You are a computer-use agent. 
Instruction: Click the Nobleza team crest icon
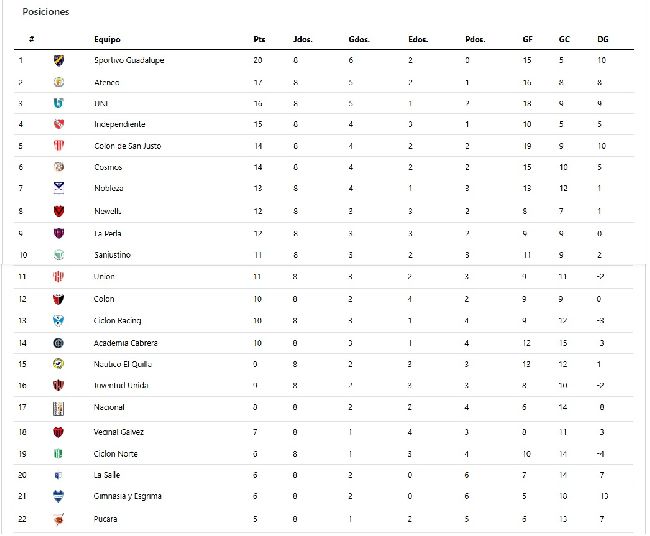pos(59,188)
